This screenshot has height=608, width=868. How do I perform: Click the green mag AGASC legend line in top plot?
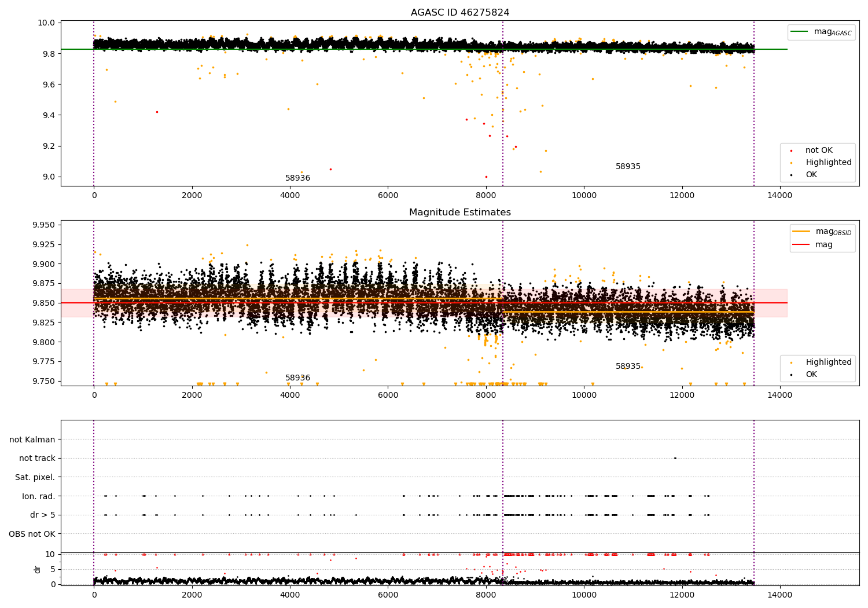point(800,32)
